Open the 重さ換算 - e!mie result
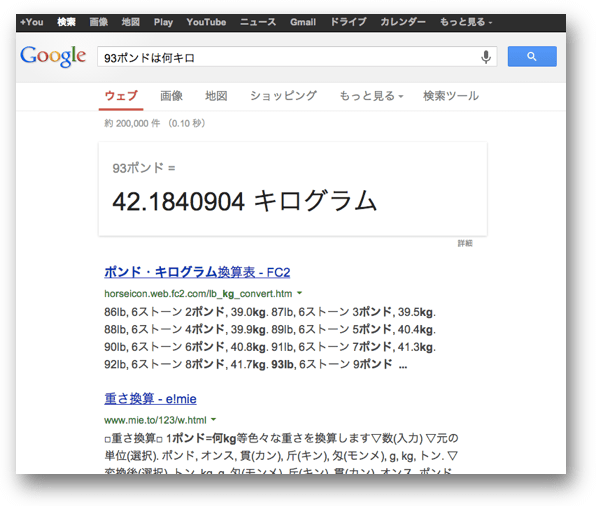 click(150, 399)
